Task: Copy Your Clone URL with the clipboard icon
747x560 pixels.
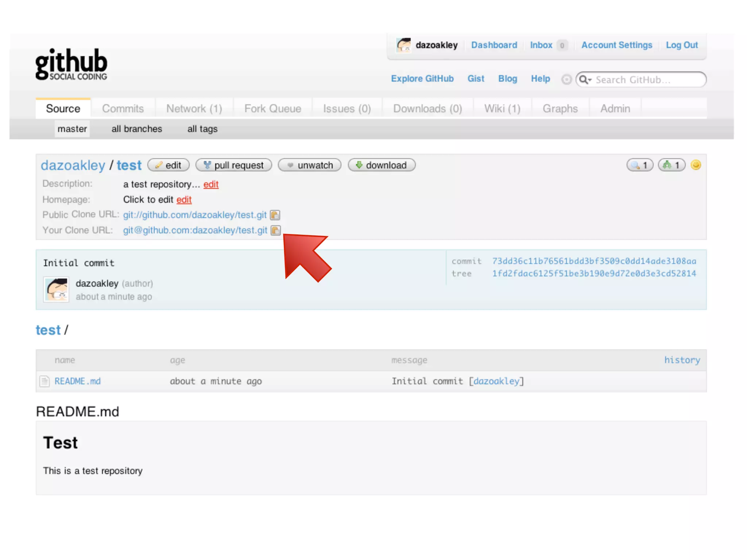Action: pyautogui.click(x=276, y=230)
